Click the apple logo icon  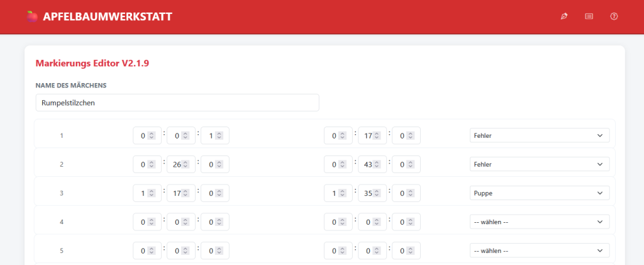pos(32,17)
